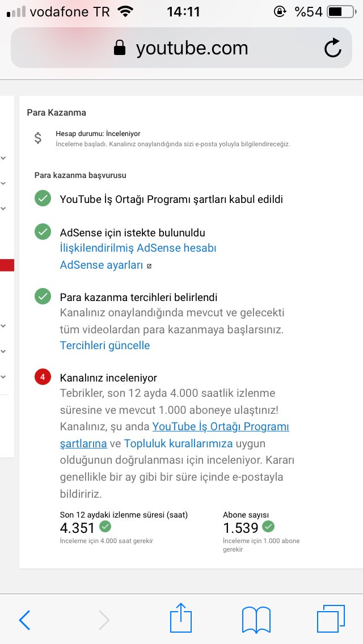
Task: Tap green check beside YouTube İş Ortağı Programı şartları
Action: tap(43, 198)
